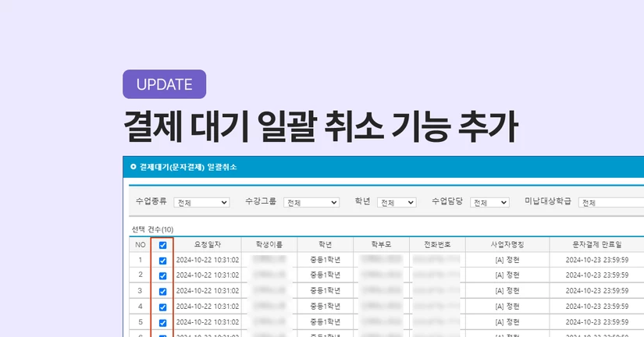Click the 결제대기(문자결제) 일괄취소 panel title
Screen dimensions: 644x337
coord(188,167)
